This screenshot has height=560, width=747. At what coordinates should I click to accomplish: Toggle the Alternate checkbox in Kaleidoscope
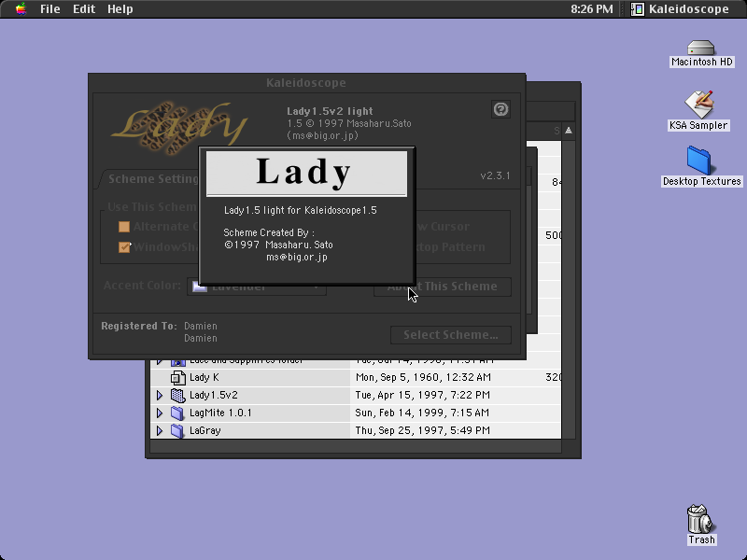pyautogui.click(x=124, y=227)
